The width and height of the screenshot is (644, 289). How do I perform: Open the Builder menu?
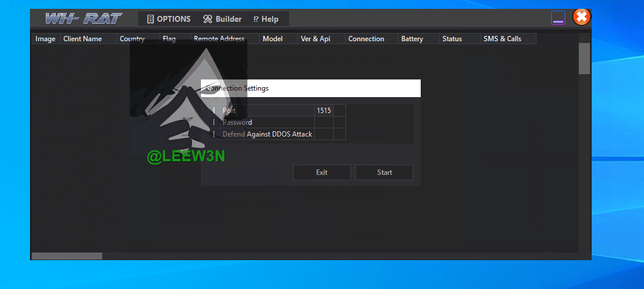[222, 19]
